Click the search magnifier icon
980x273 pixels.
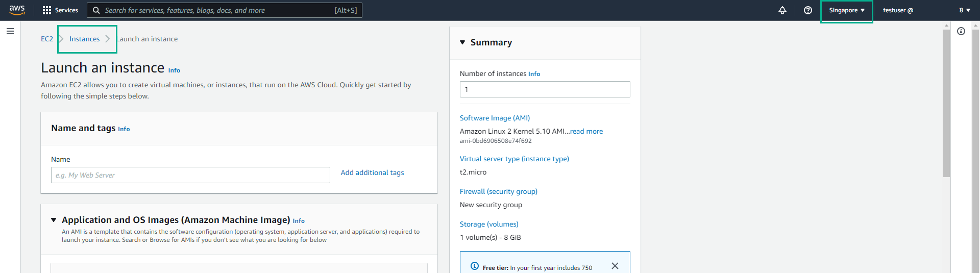tap(96, 10)
